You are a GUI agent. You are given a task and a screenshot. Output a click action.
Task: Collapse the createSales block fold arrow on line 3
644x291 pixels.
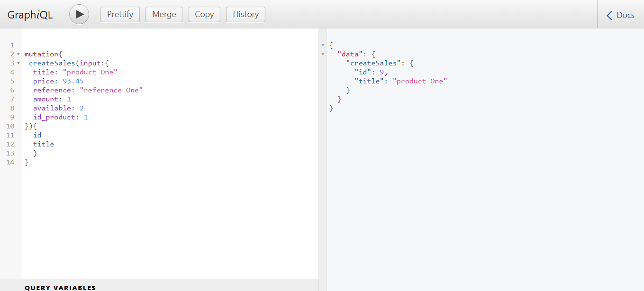tap(18, 63)
